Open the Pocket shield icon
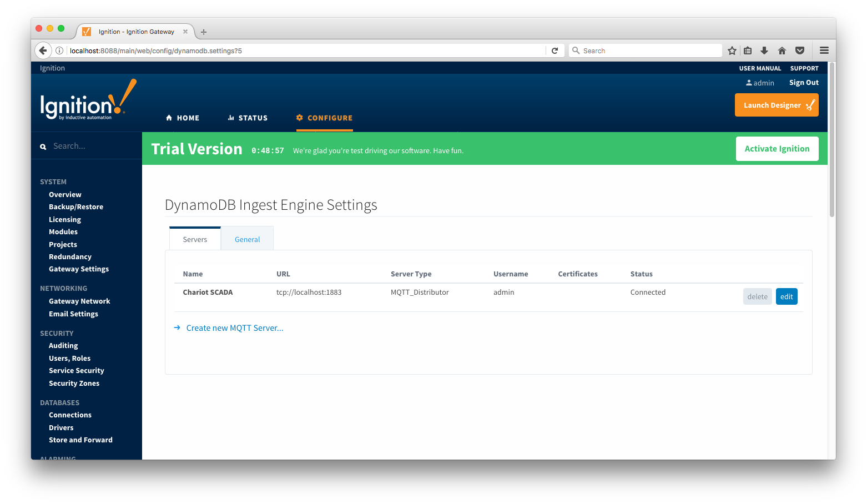This screenshot has height=504, width=867. coord(800,51)
